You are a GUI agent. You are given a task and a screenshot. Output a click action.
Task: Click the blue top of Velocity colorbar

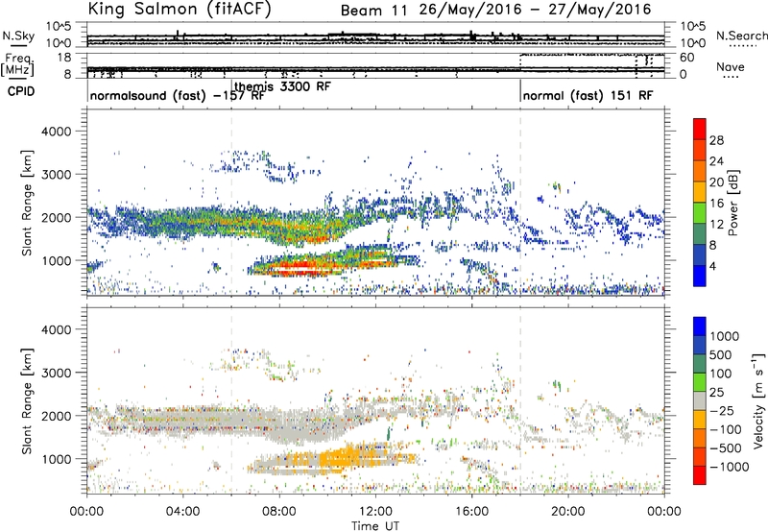pyautogui.click(x=700, y=326)
